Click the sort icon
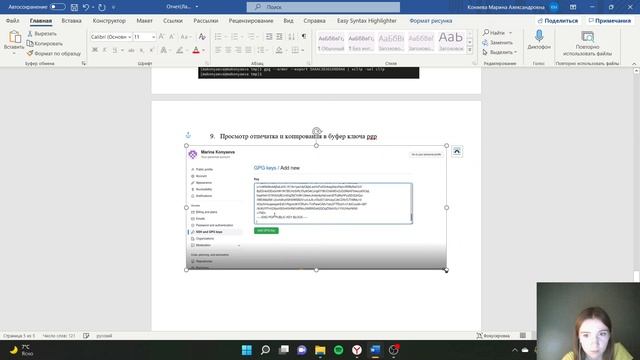 pos(291,37)
